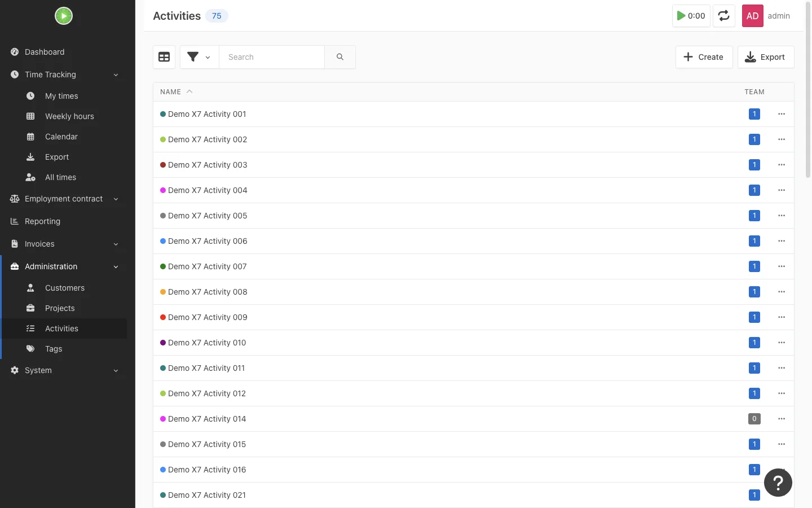
Task: Click red color dot of Activity 009
Action: (x=163, y=317)
